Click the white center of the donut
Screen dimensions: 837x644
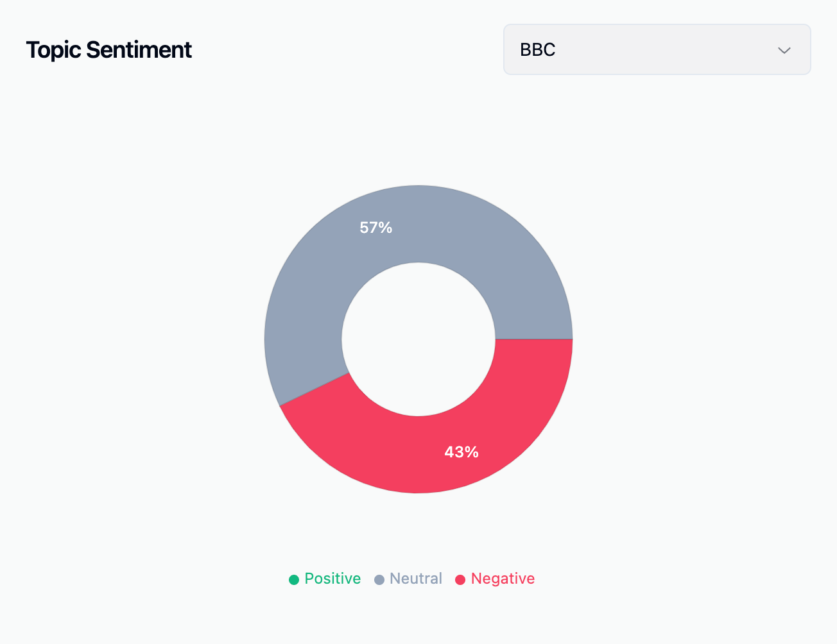pos(418,339)
